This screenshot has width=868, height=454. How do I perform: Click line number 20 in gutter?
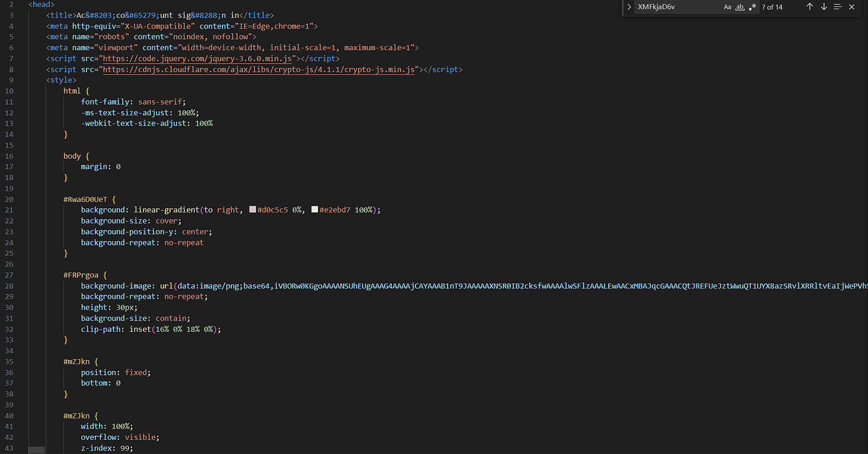[x=9, y=199]
